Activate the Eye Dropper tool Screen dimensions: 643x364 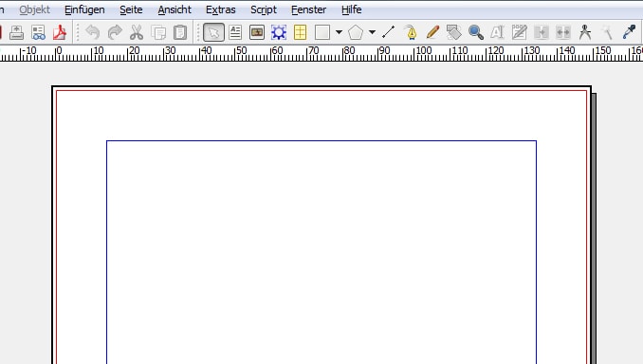point(629,32)
